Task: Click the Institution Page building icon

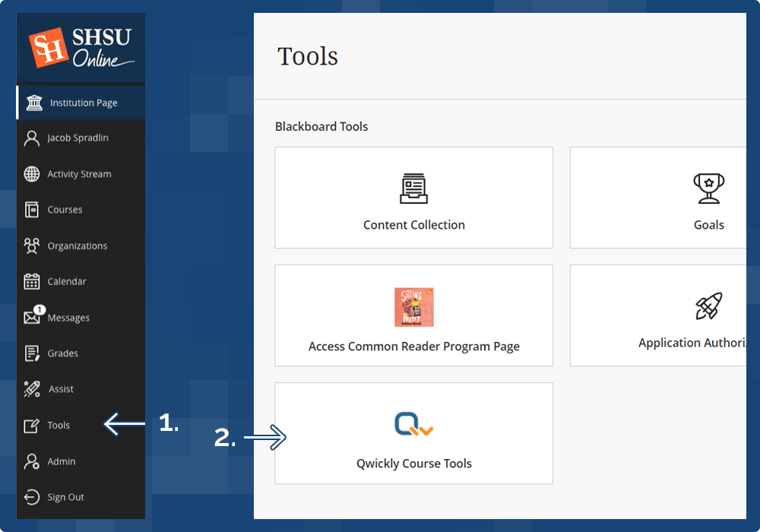Action: point(34,103)
